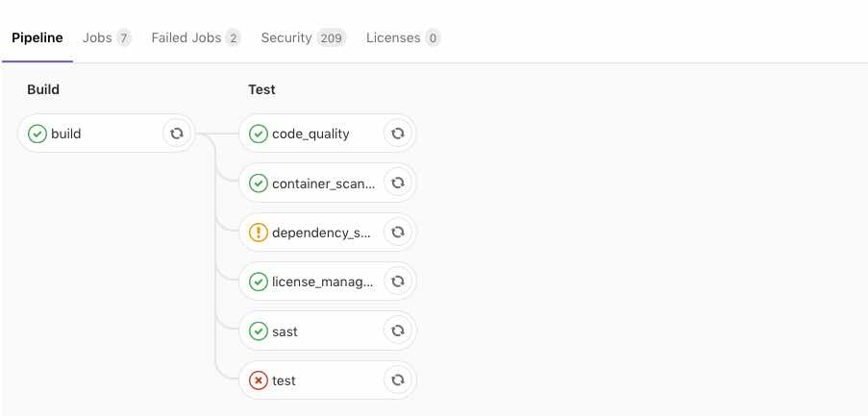The width and height of the screenshot is (868, 416).
Task: Switch to the Licenses tab
Action: pyautogui.click(x=403, y=38)
